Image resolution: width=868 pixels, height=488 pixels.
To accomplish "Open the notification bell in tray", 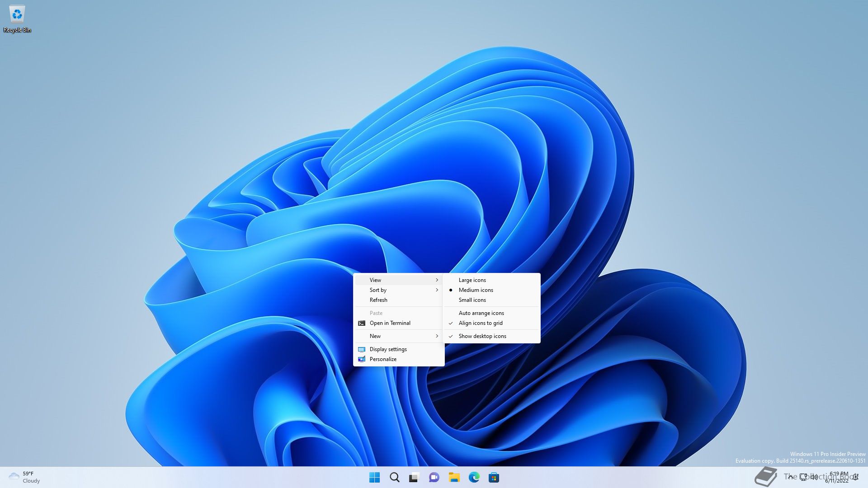I will [855, 477].
